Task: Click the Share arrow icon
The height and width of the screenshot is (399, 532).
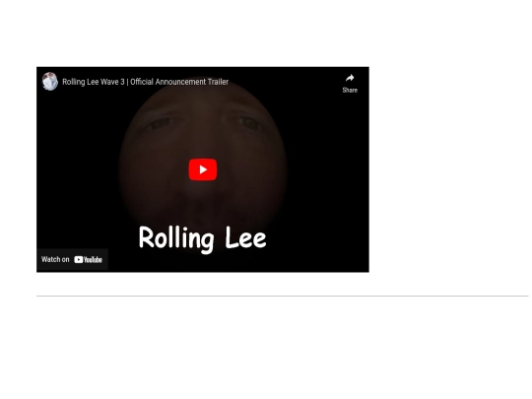Action: [x=350, y=79]
